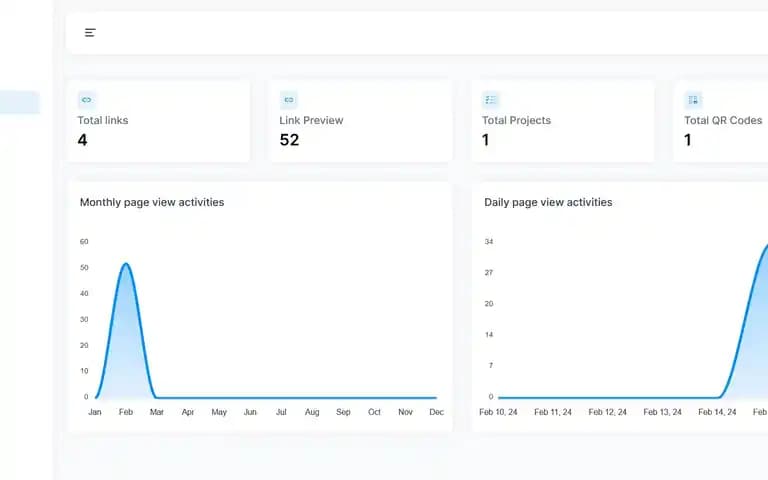Click the 14 y-axis label on daily chart
Image resolution: width=768 pixels, height=480 pixels.
click(489, 335)
